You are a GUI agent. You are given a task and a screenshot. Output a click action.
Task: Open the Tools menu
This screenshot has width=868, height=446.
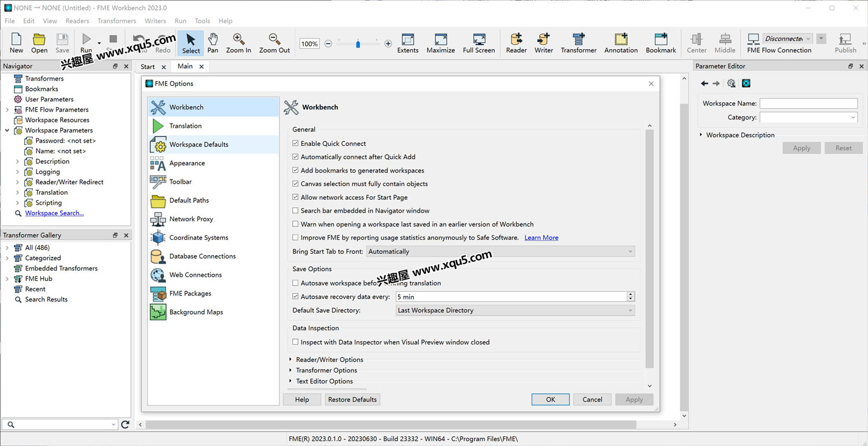click(x=203, y=21)
